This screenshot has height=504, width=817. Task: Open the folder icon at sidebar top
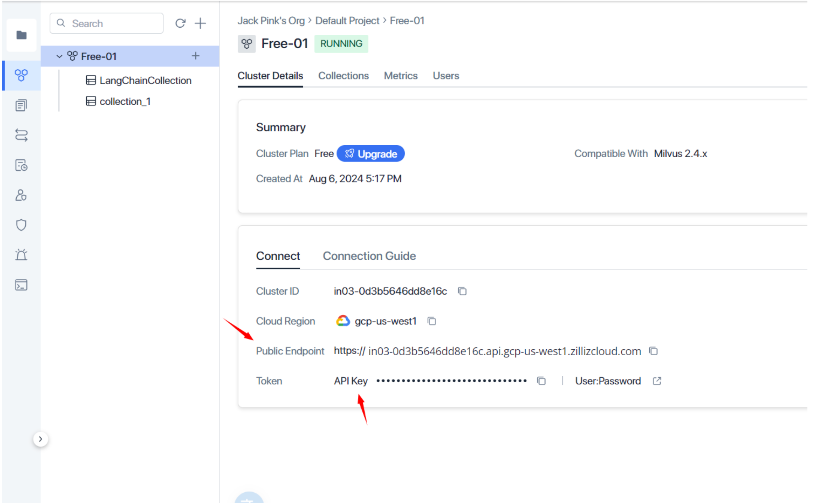pos(21,35)
